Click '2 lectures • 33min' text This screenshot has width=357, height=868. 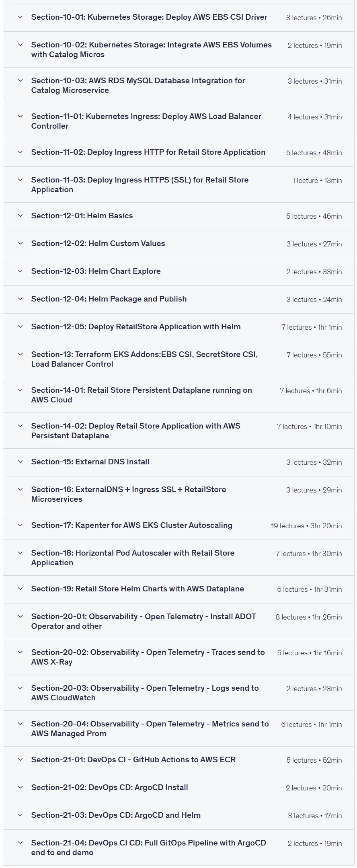[x=314, y=272]
